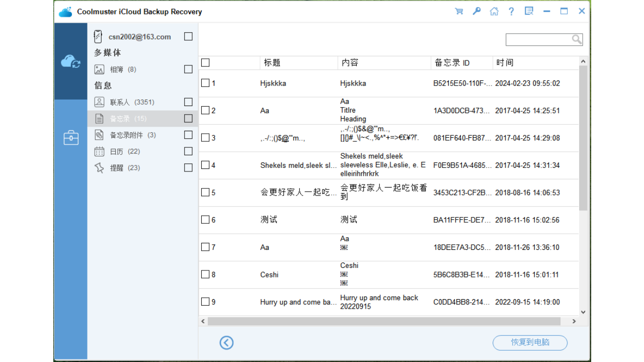Image resolution: width=644 pixels, height=362 pixels.
Task: Go to the home screen via house icon
Action: (494, 11)
